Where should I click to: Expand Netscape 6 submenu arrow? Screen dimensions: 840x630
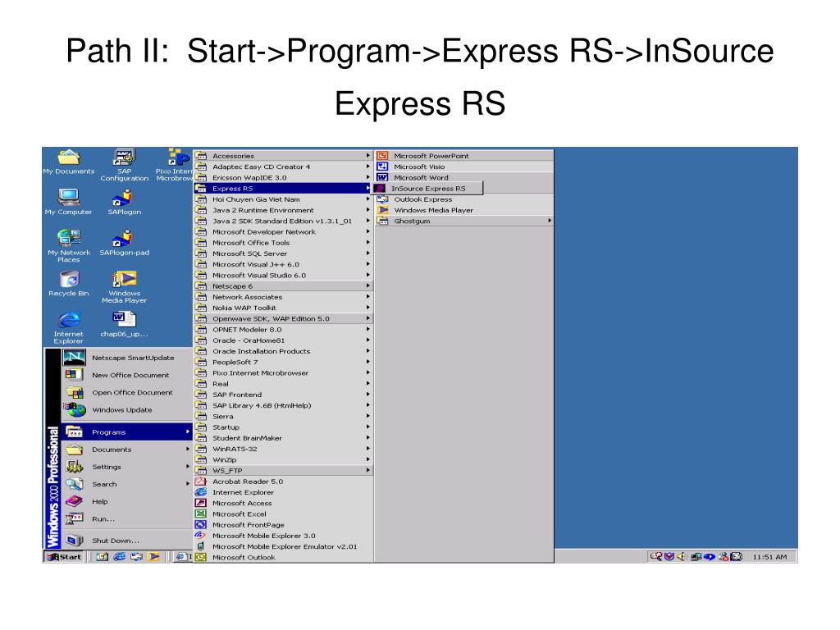(x=368, y=286)
